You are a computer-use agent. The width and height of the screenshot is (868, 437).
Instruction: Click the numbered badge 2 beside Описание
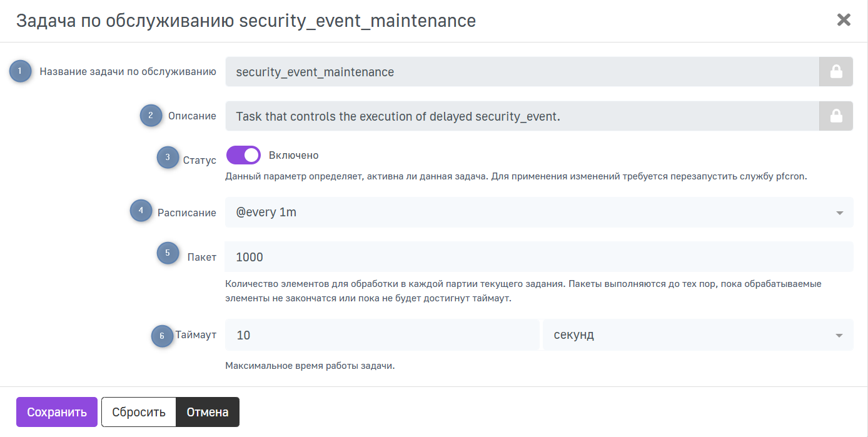click(151, 116)
